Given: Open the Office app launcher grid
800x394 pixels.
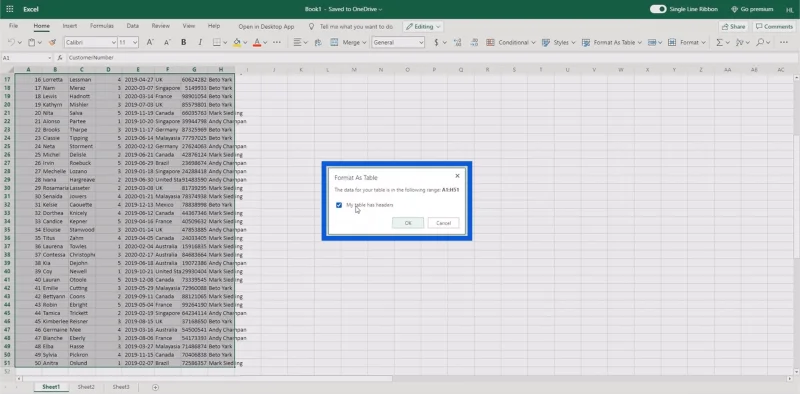Looking at the screenshot, I should [10, 9].
